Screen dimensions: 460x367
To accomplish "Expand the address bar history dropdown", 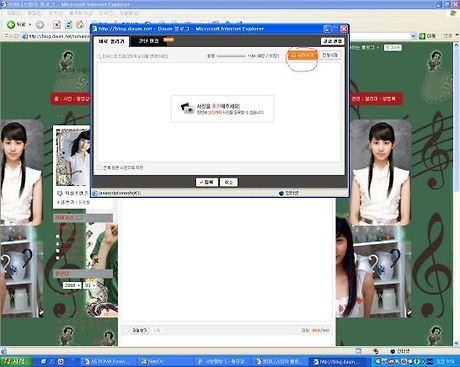I will [413, 36].
